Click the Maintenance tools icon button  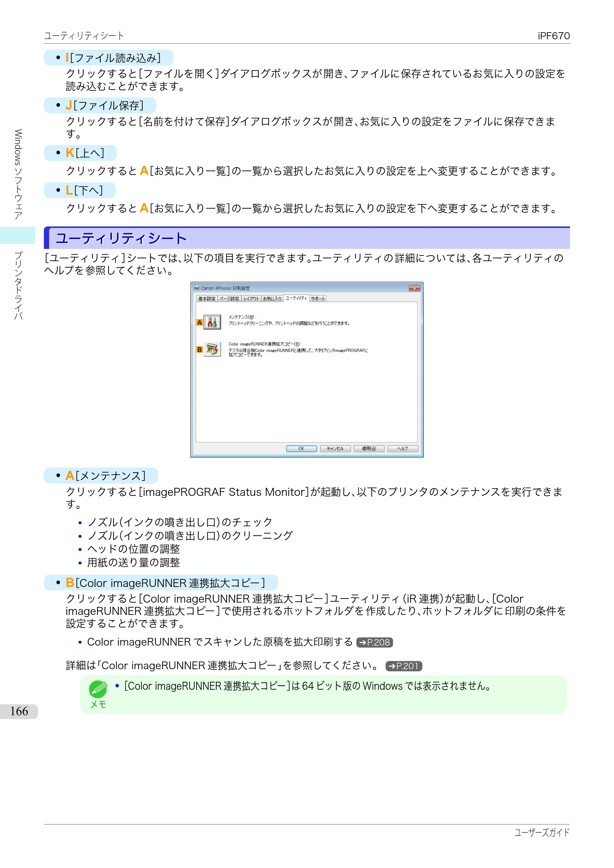click(x=212, y=322)
